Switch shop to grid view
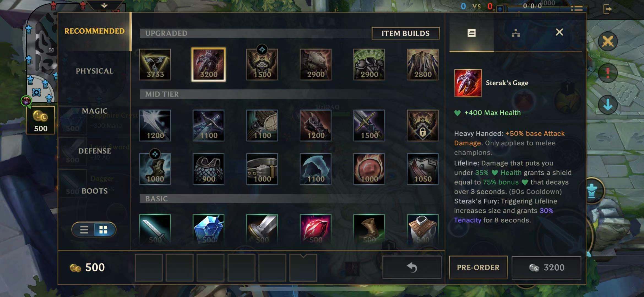 [103, 230]
